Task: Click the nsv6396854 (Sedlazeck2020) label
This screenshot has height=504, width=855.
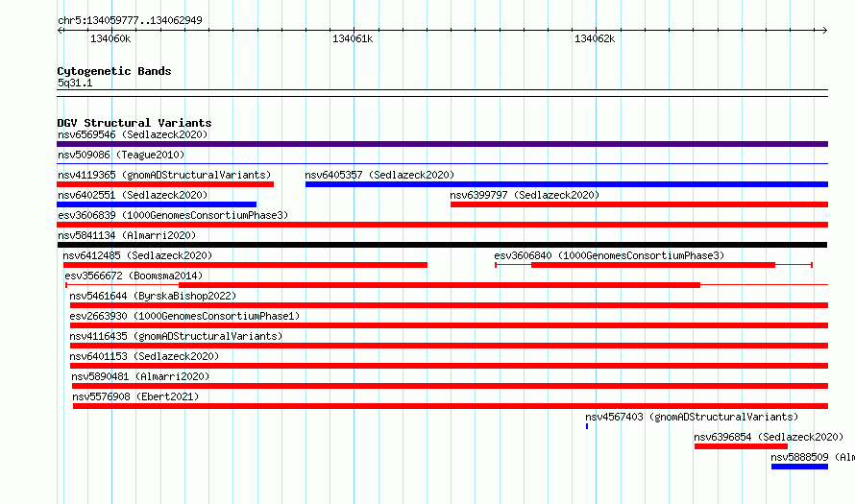Action: pos(769,437)
